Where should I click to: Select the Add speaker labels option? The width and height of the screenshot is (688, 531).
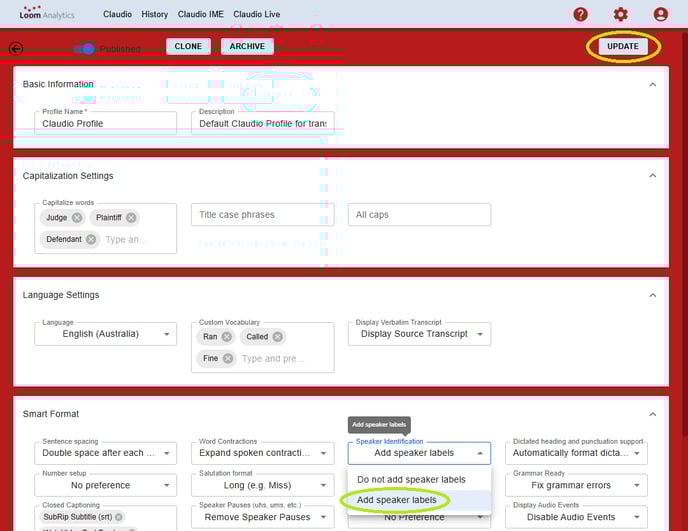point(419,500)
